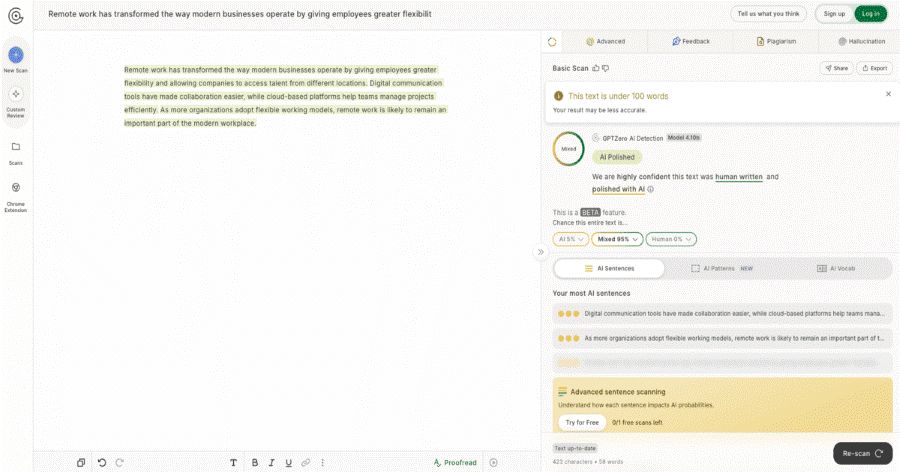
Task: Toggle underline formatting
Action: [x=289, y=462]
